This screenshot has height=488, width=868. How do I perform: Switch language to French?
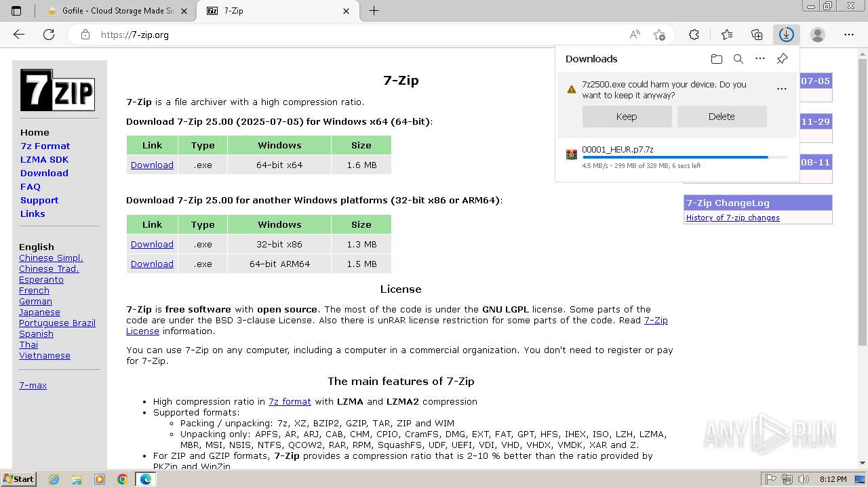tap(34, 290)
